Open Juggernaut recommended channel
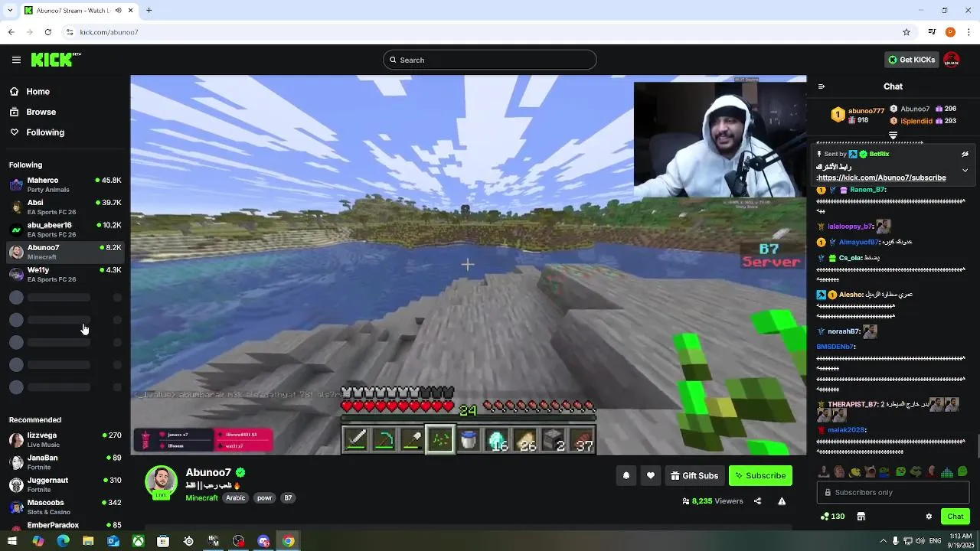This screenshot has height=551, width=980. point(64,484)
